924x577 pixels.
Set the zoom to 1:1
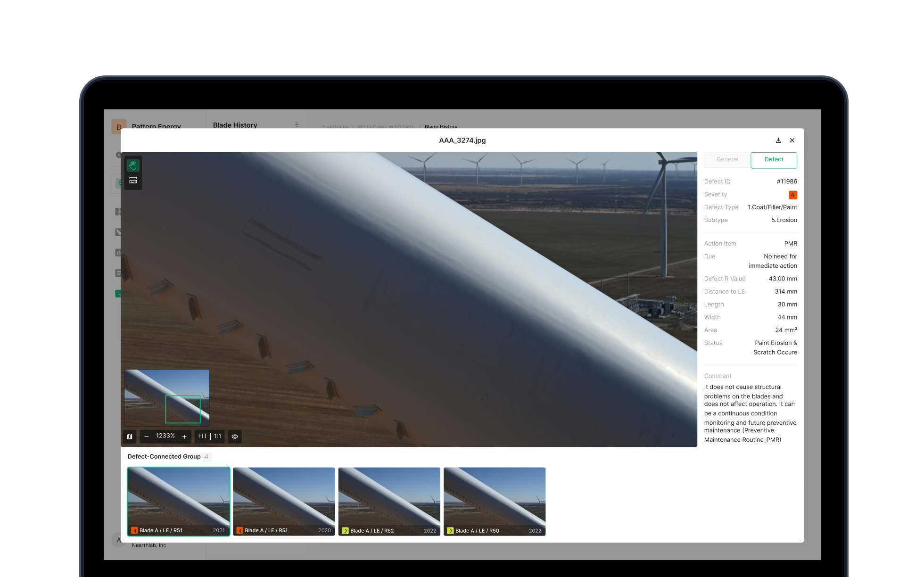coord(218,437)
